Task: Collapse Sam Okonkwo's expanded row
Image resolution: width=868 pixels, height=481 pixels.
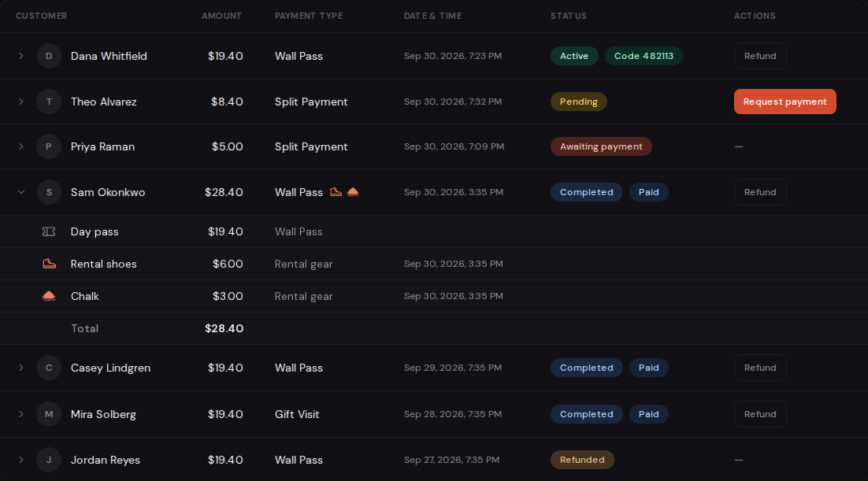Action: 21,192
